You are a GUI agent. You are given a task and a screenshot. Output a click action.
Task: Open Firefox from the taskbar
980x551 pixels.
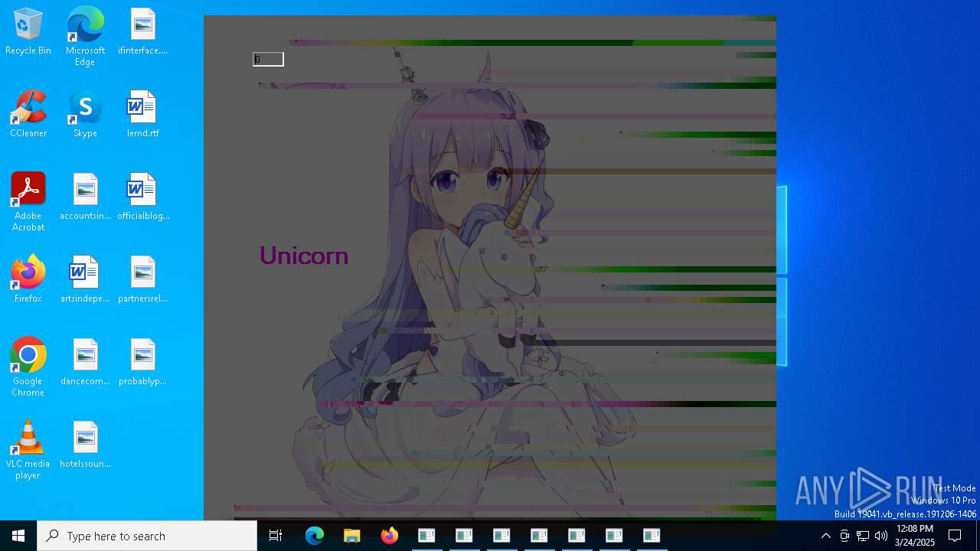click(x=390, y=536)
